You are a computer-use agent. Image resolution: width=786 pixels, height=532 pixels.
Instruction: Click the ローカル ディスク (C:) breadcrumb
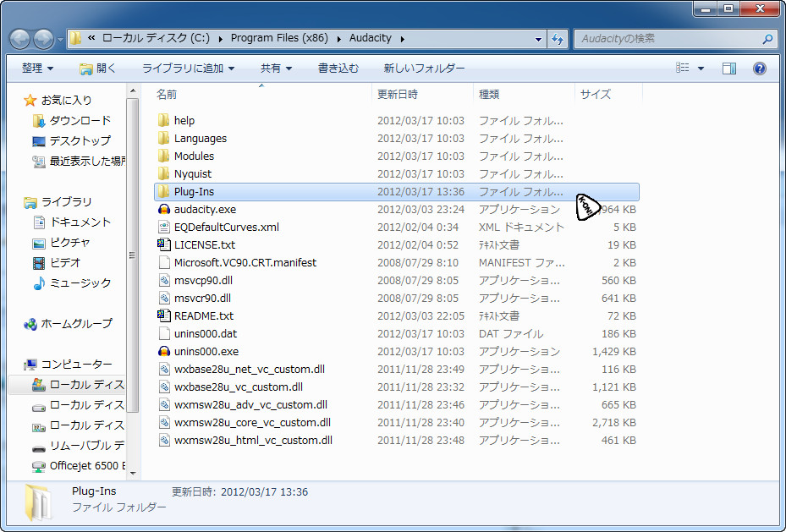(156, 38)
